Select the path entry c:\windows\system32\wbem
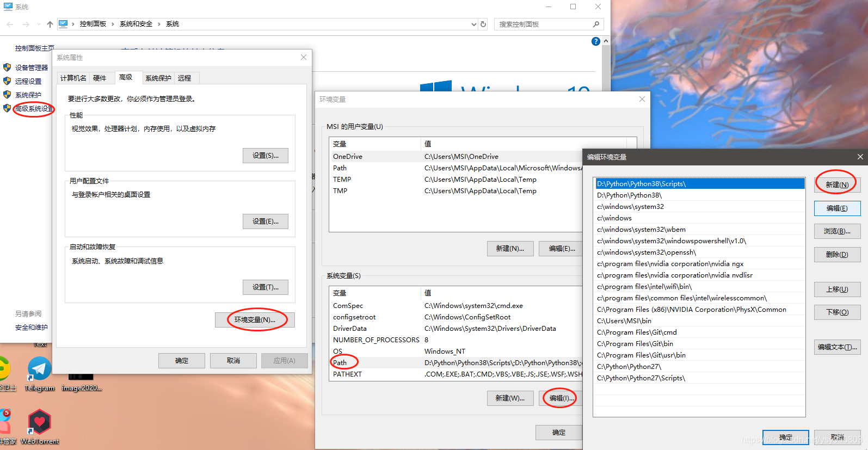This screenshot has width=868, height=450. tap(700, 230)
